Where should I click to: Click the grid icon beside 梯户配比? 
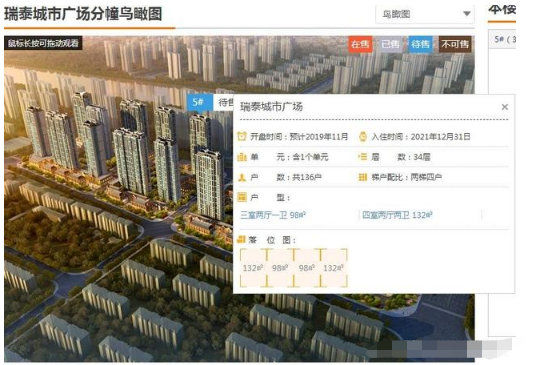tap(363, 177)
